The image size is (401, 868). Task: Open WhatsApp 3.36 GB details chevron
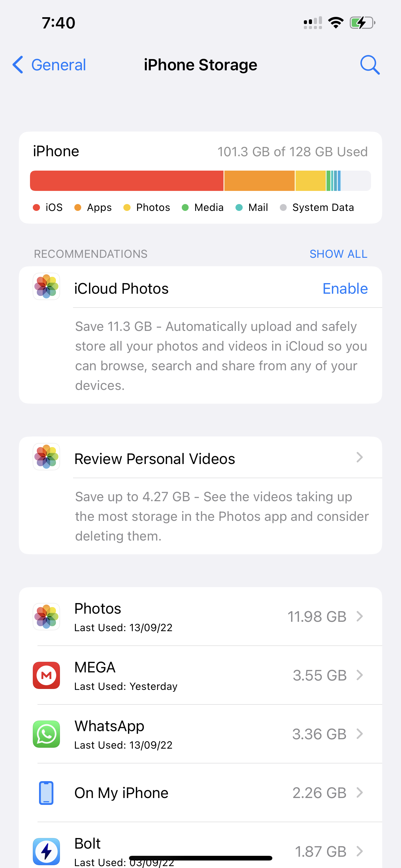click(x=359, y=734)
